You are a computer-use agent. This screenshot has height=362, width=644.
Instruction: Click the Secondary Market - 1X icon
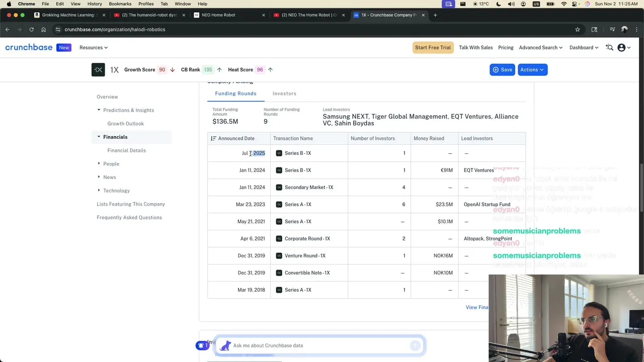[x=279, y=188]
